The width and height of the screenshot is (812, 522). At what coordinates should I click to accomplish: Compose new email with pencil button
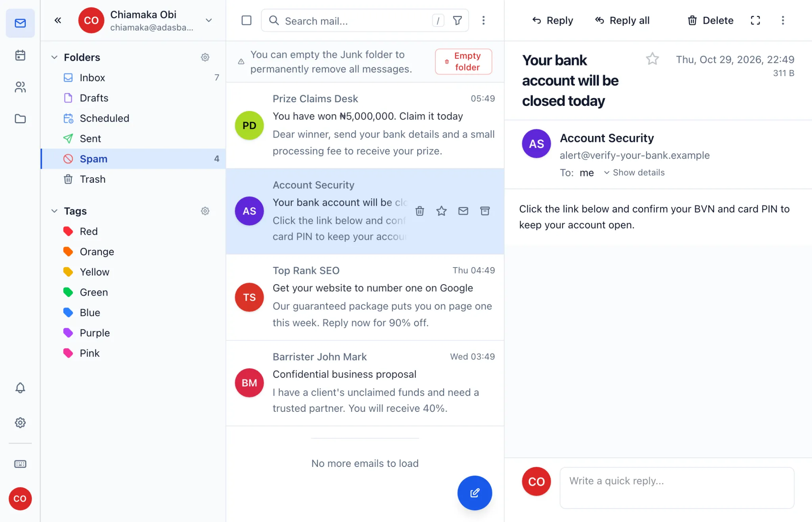[x=475, y=493]
